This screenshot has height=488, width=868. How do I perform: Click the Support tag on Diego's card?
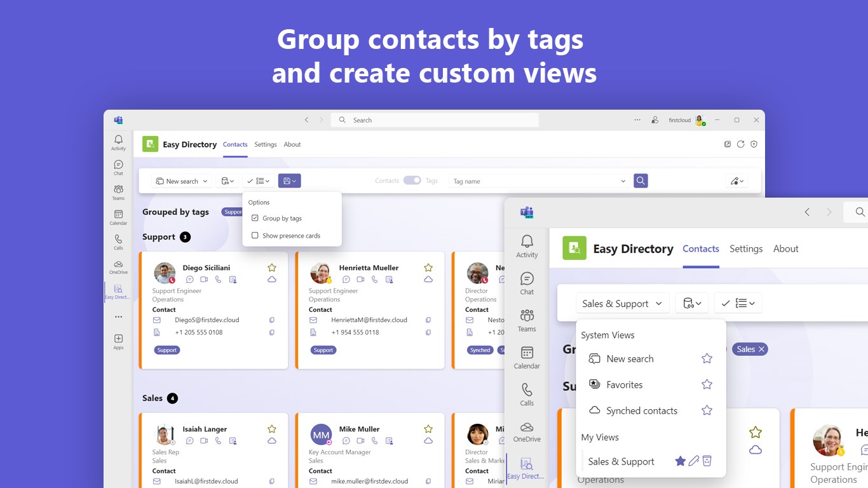coord(167,350)
